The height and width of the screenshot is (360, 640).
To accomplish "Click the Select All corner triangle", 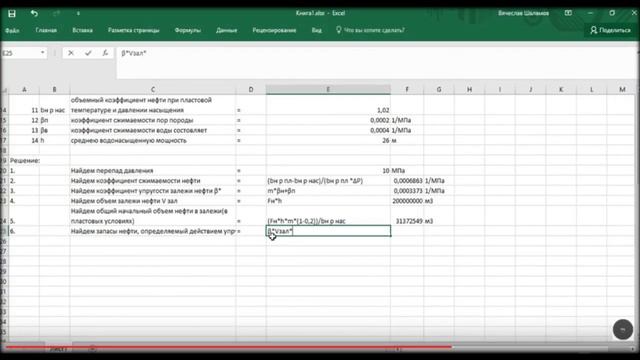I will click(4, 90).
